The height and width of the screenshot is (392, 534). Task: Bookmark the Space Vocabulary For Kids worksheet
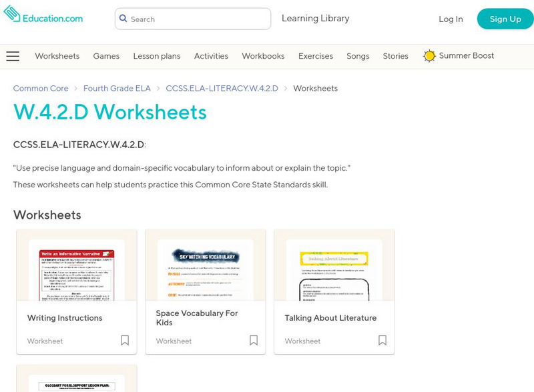(254, 341)
